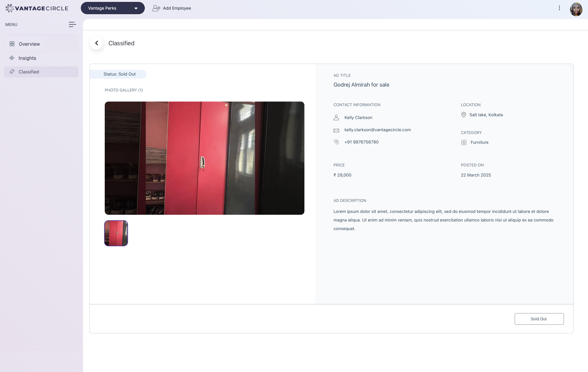Click the envelope email icon
The image size is (588, 372).
[x=336, y=130]
